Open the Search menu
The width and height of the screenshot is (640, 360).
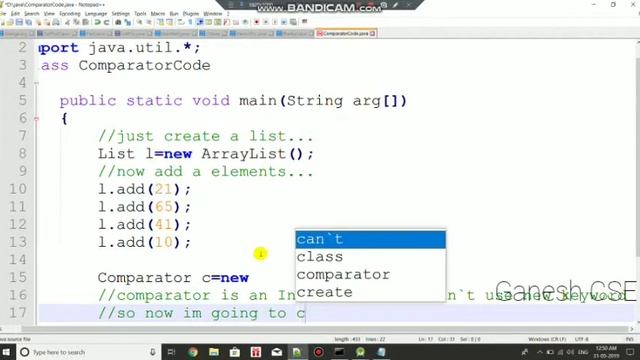click(31, 13)
